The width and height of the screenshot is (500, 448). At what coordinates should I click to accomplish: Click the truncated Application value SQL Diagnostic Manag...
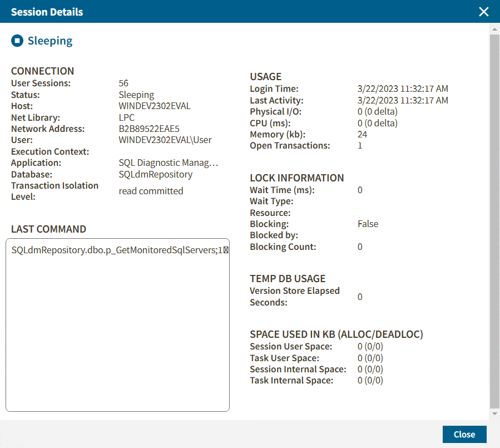tap(168, 163)
